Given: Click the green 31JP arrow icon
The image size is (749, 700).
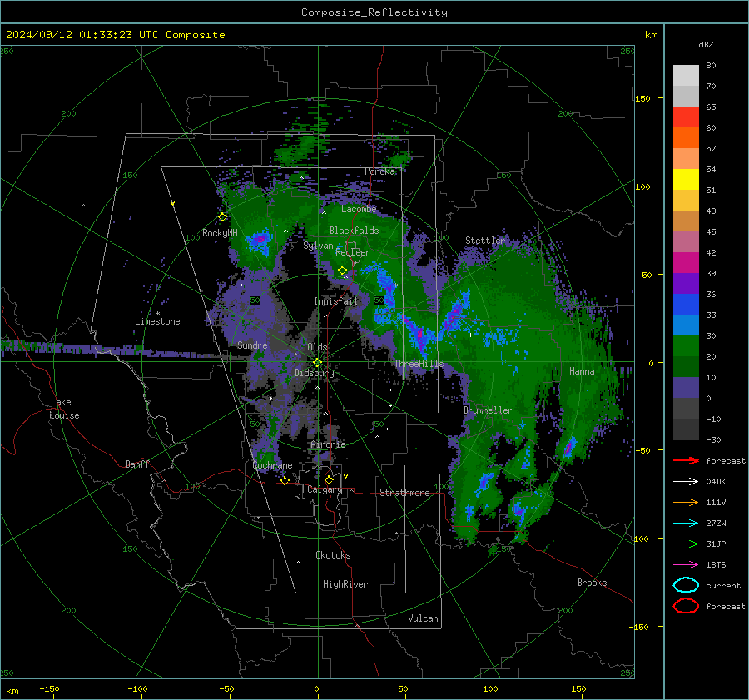Looking at the screenshot, I should (686, 544).
